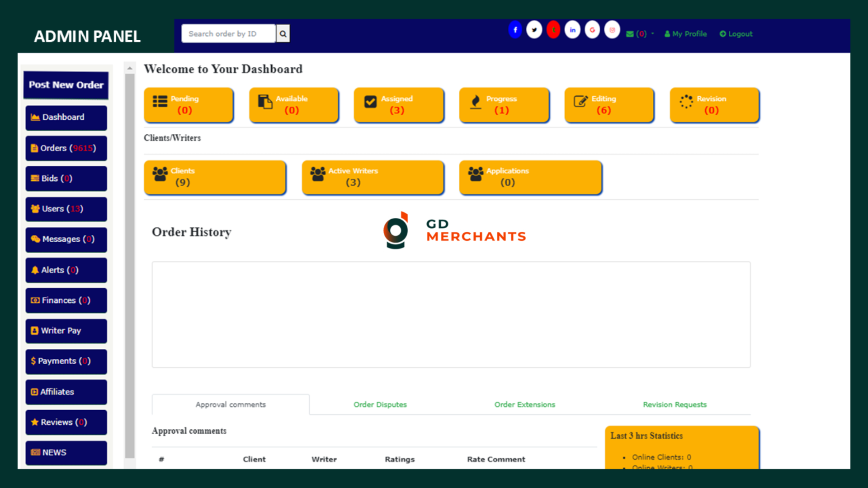Open the Assigned orders tile
Screen dimensions: 868x488
[x=398, y=105]
